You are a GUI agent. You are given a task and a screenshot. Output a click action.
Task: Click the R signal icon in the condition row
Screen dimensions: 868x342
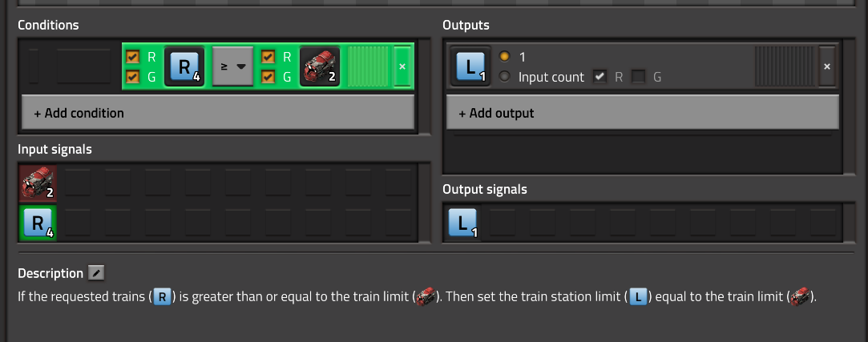[184, 66]
